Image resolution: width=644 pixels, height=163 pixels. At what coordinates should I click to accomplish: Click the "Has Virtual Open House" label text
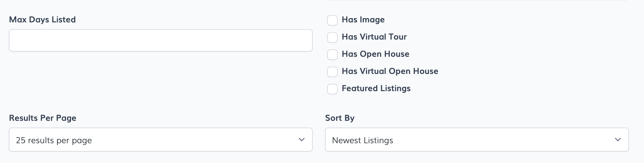click(x=390, y=71)
